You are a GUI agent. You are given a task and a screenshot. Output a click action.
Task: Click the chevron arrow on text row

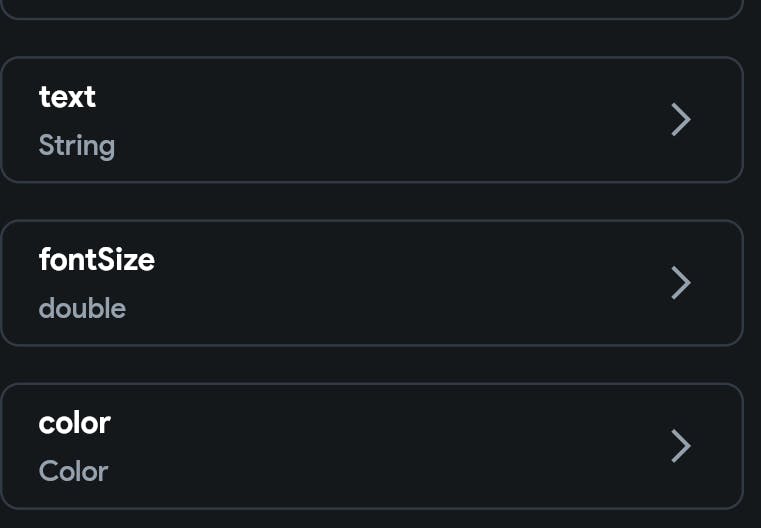tap(681, 120)
